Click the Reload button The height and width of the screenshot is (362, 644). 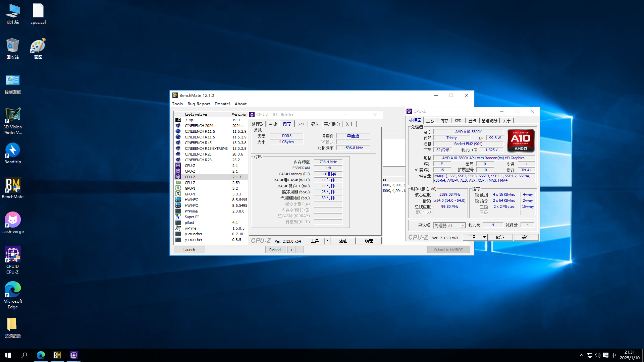click(x=275, y=250)
